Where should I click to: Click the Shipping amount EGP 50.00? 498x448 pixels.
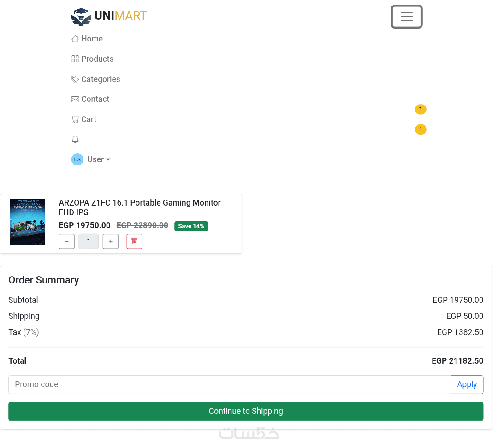465,316
